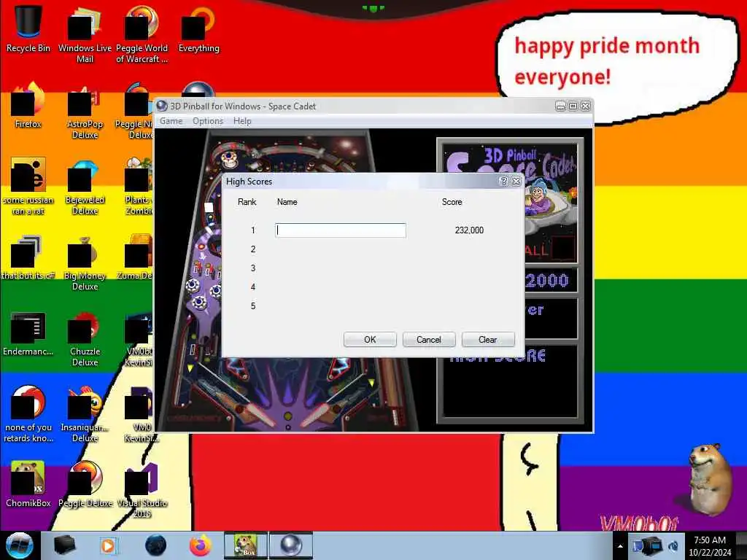This screenshot has height=560, width=747.
Task: Open Big Money Deluxe desktop icon
Action: coord(85,262)
